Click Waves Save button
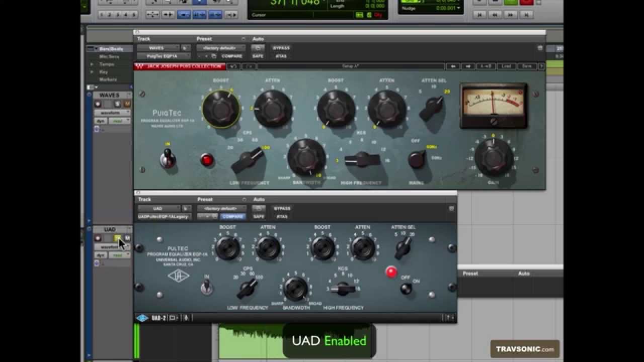644x362 pixels. tap(527, 66)
